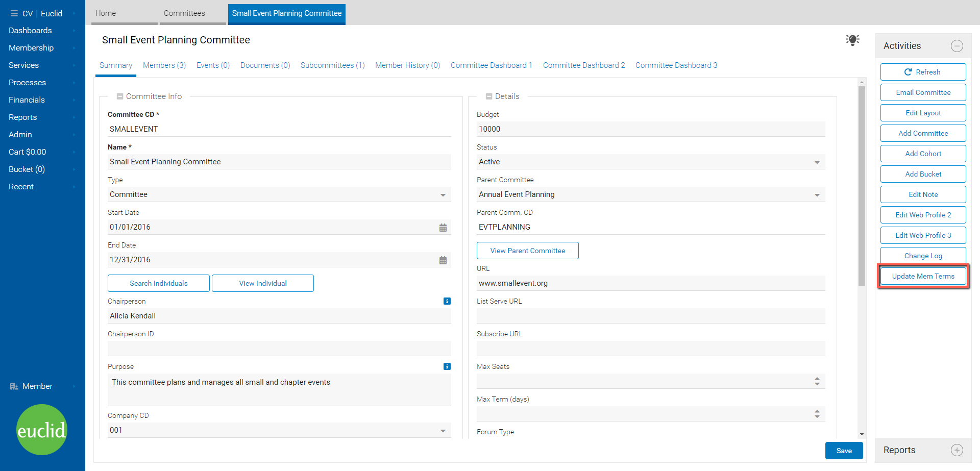Click Edit Note button
The image size is (980, 471).
click(923, 194)
